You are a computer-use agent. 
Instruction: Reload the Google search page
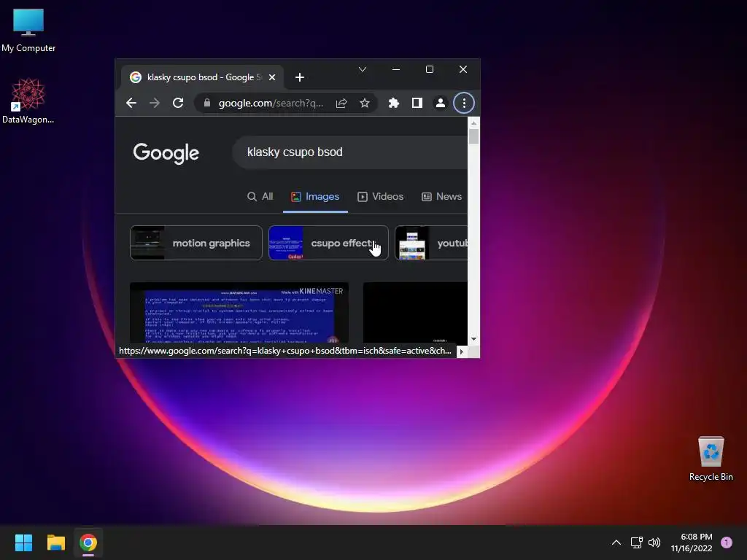tap(178, 103)
